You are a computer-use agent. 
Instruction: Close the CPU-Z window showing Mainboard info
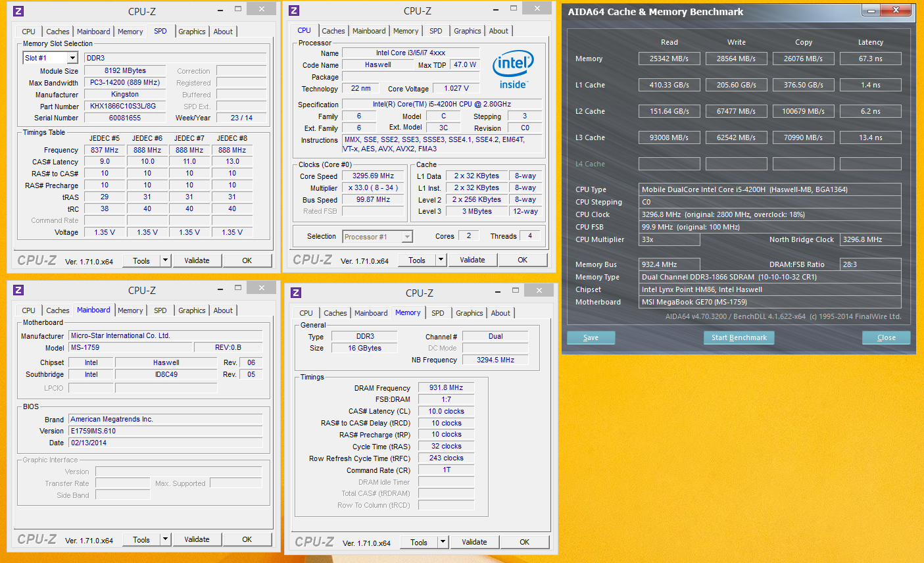262,287
